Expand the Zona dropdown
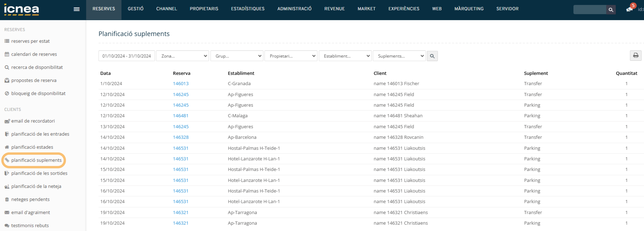The width and height of the screenshot is (644, 231). [x=182, y=56]
